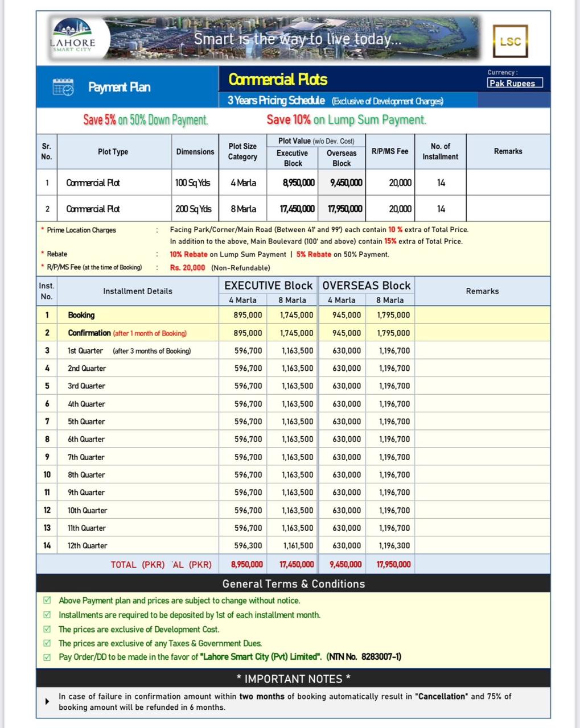The width and height of the screenshot is (580, 728).
Task: Click the '* IMPORTANT NOTES *' heading
Action: (x=293, y=679)
